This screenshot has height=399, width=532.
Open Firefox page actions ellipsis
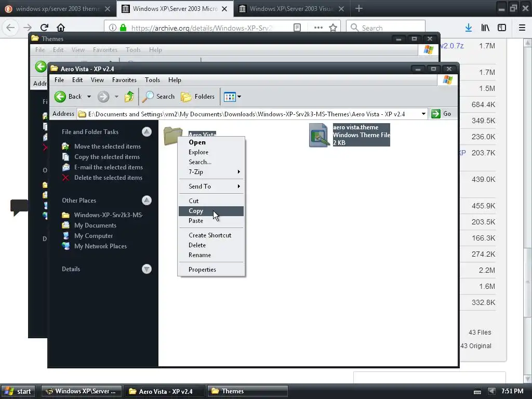click(x=318, y=28)
